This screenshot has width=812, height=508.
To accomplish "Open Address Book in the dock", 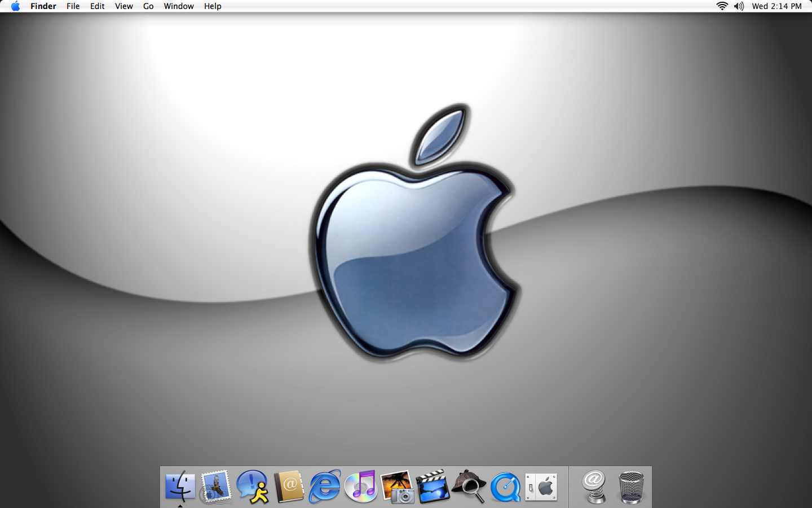I will pos(289,486).
